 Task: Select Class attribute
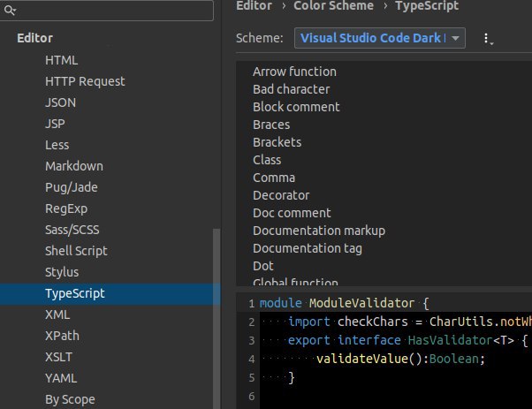pos(267,160)
